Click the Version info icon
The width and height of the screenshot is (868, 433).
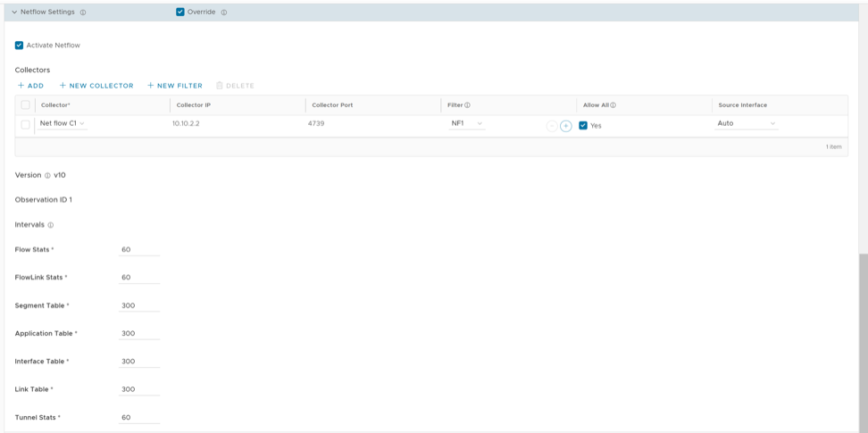click(47, 176)
